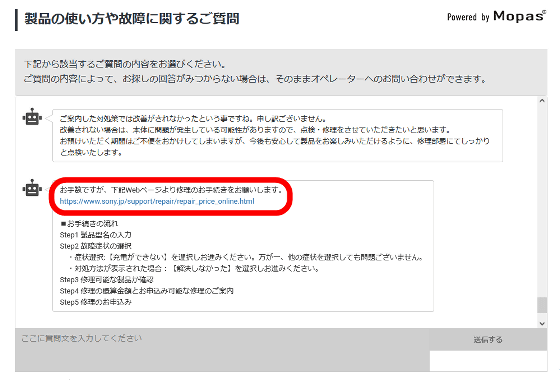Screen dimensions: 560x380
Task: Click the 'Step4' estimate amount line
Action: (x=146, y=291)
